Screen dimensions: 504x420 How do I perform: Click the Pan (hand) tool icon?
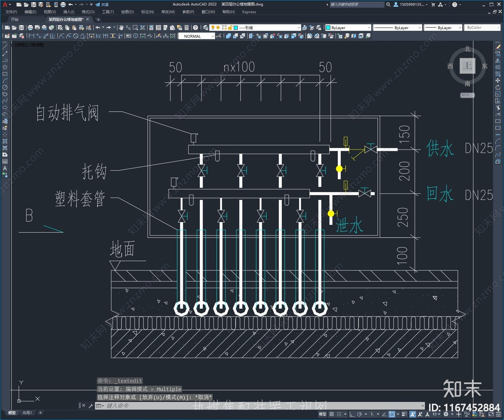(121, 28)
